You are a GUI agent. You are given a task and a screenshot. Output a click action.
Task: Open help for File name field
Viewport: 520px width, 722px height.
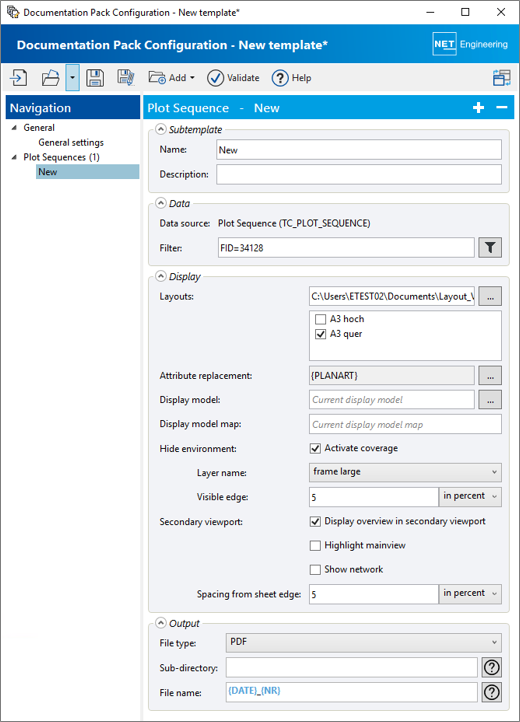tap(491, 692)
